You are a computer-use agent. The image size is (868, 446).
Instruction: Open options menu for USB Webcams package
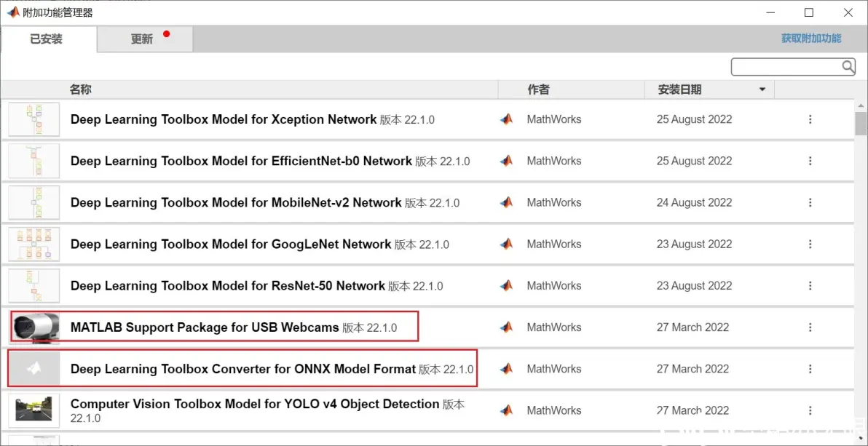810,327
